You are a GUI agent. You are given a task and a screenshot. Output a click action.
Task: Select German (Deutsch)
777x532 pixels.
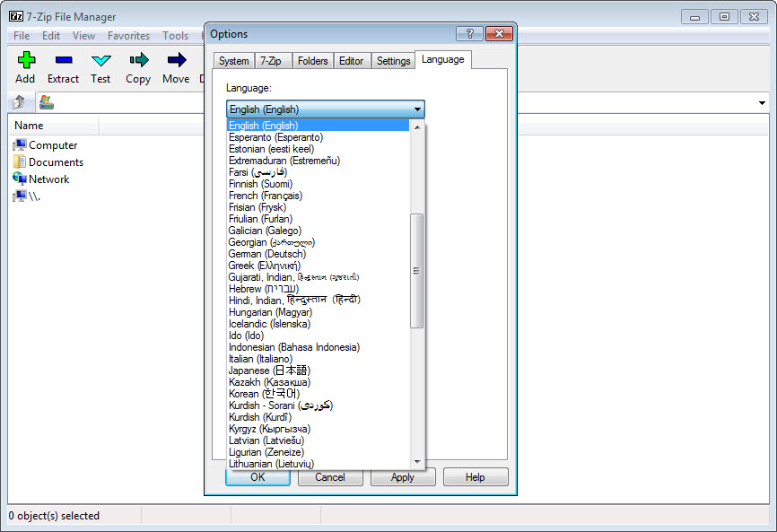click(319, 254)
